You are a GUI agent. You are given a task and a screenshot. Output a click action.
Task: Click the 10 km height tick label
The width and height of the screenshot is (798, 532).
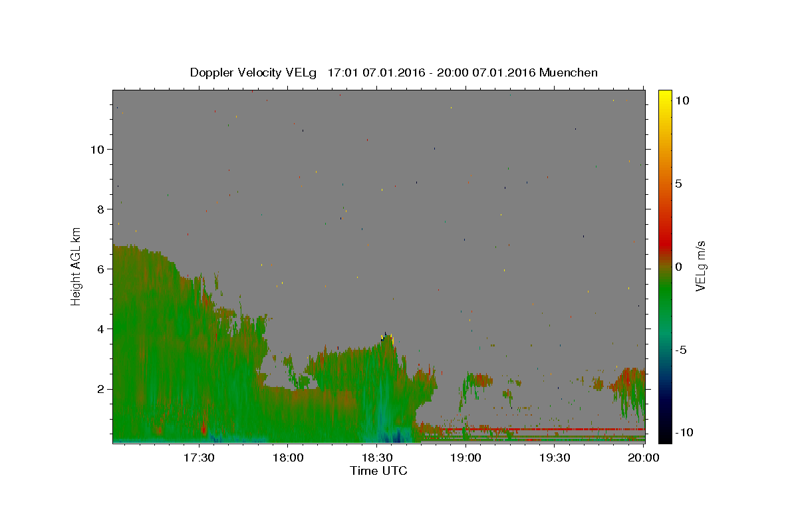pos(96,149)
